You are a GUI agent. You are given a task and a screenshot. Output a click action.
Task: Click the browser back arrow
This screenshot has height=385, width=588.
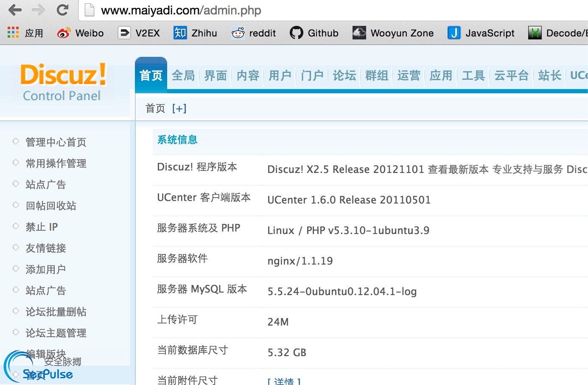(x=15, y=10)
